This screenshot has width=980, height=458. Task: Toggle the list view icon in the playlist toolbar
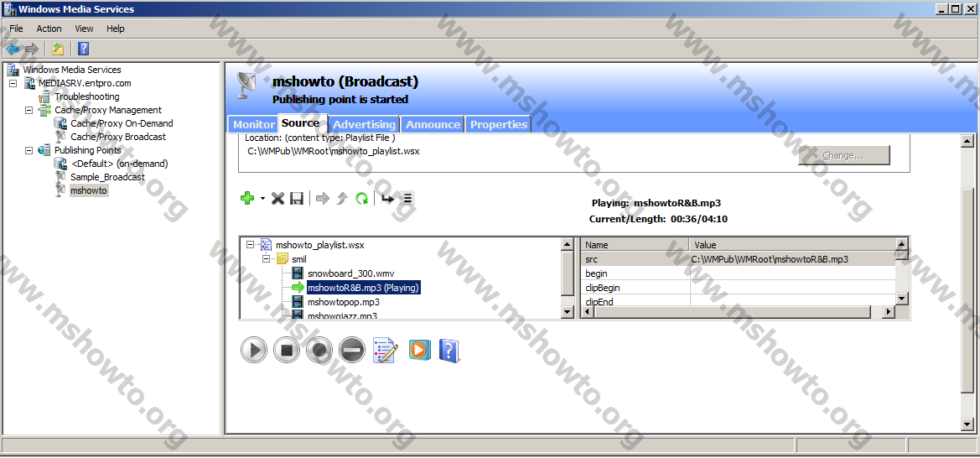point(407,198)
